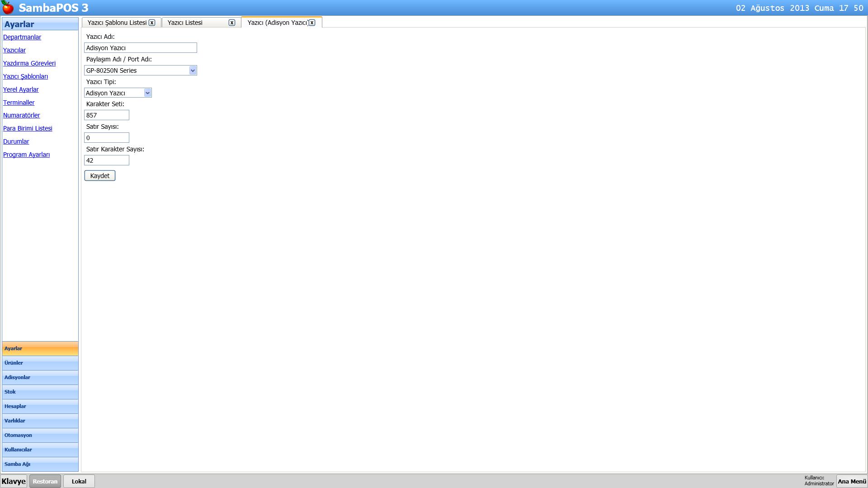This screenshot has height=488, width=868.
Task: Switch to Yazıcı Şablonu Listesi tab
Action: (117, 23)
